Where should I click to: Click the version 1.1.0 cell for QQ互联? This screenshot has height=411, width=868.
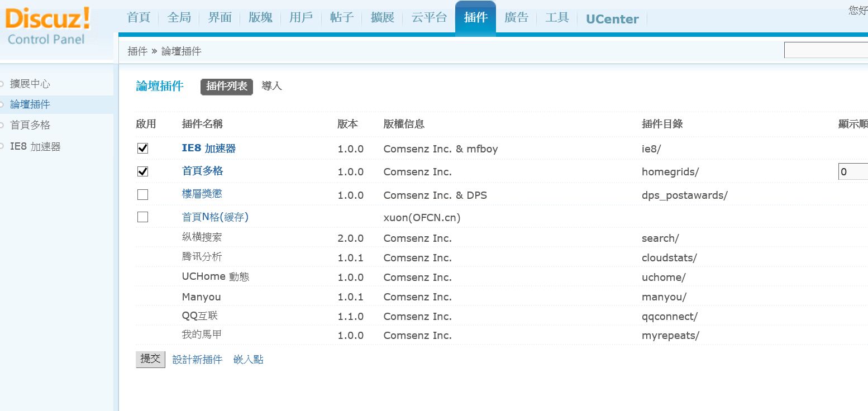pos(350,317)
